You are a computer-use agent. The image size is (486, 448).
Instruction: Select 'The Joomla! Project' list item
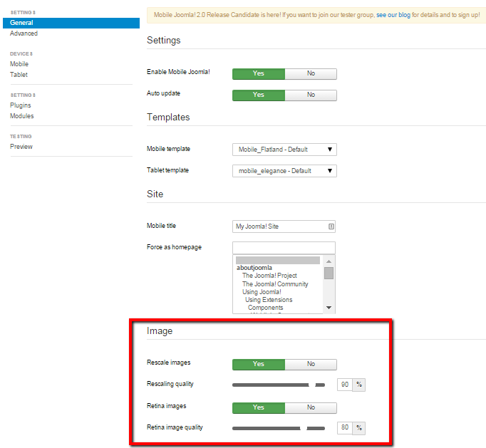269,276
